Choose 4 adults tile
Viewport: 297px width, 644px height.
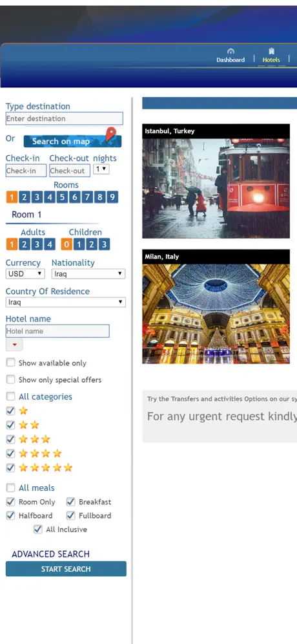click(50, 245)
